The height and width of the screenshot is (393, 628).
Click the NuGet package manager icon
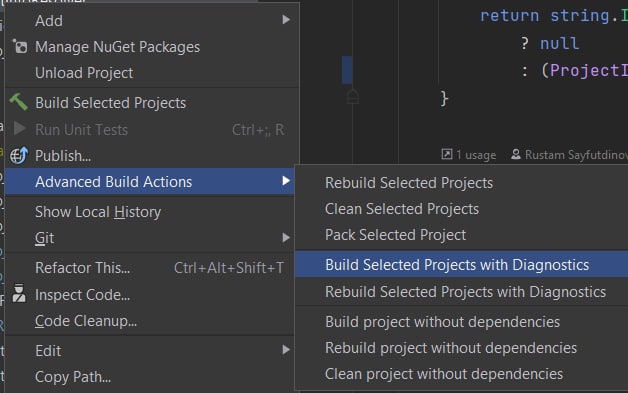pos(19,46)
